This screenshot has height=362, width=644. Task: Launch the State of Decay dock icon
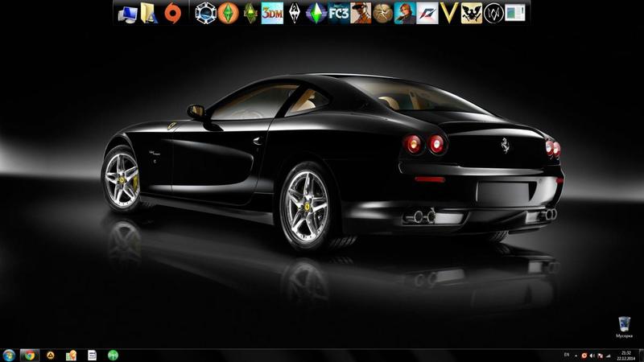472,12
